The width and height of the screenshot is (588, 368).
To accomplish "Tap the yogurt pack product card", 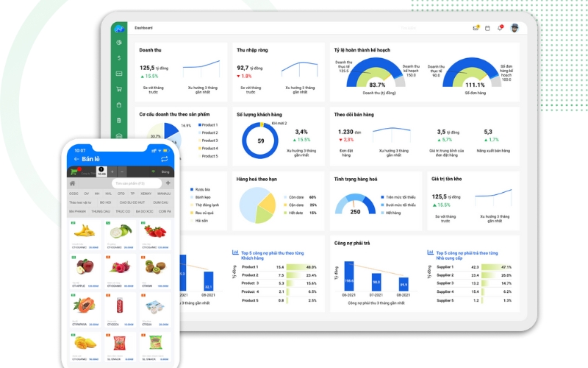I will [x=155, y=309].
